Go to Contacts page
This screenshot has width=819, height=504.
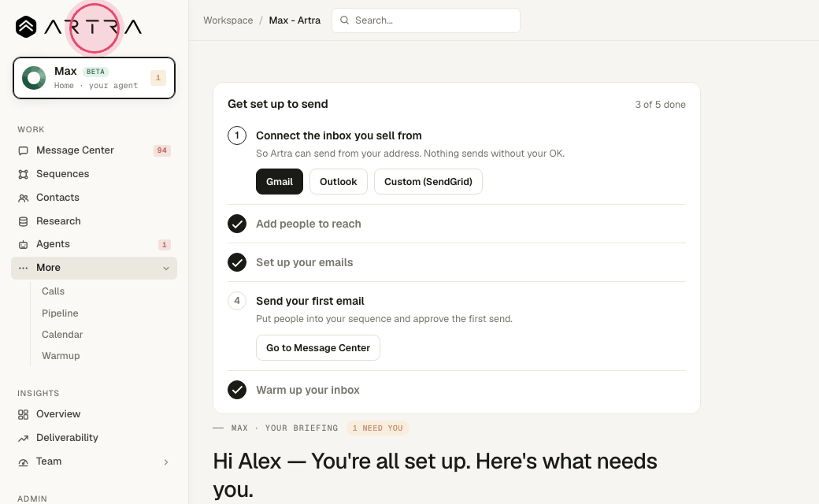click(x=94, y=198)
